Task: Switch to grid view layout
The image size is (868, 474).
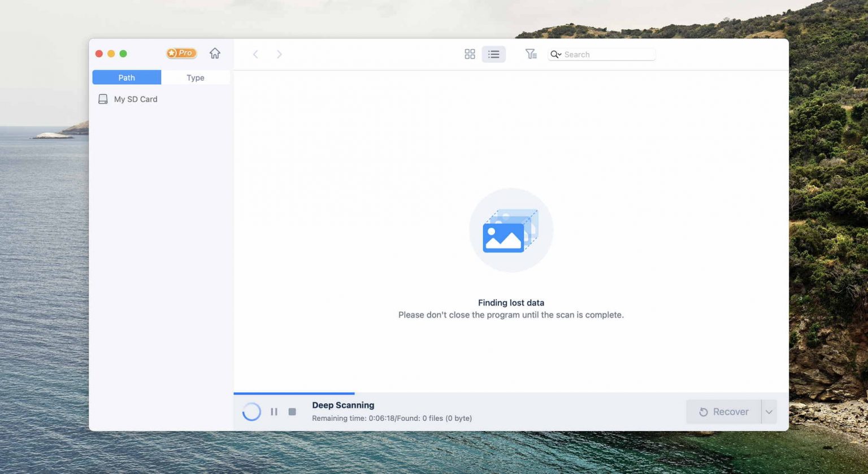Action: [x=470, y=54]
